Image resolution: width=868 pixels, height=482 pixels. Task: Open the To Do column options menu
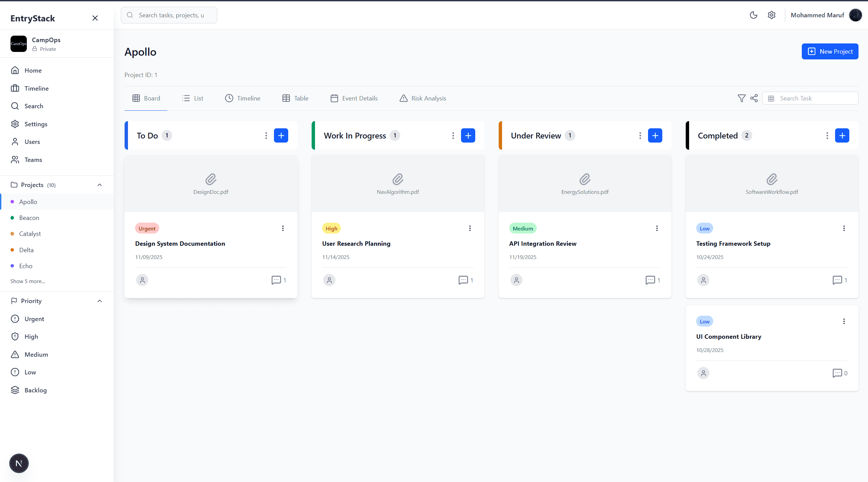pos(266,135)
